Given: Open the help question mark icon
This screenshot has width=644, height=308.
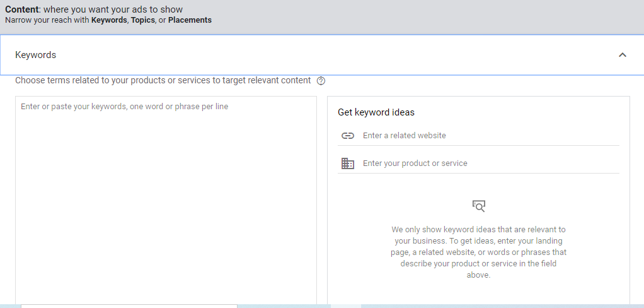Looking at the screenshot, I should [321, 81].
